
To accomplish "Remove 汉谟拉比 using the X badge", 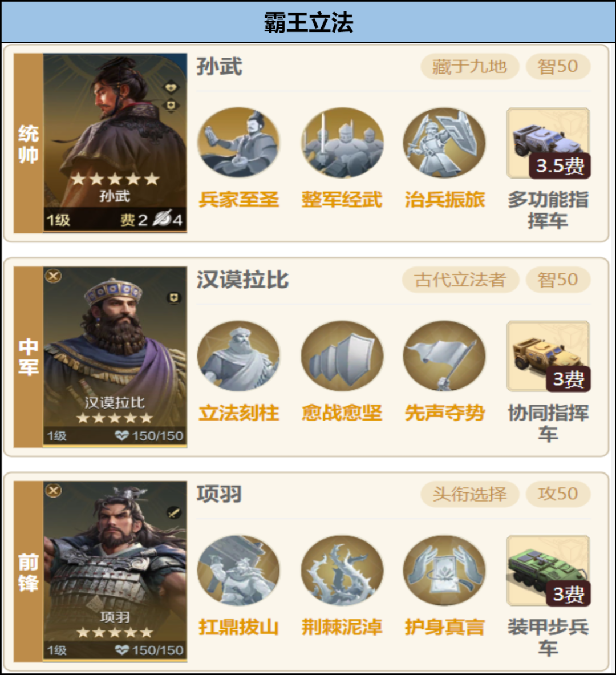I will click(x=54, y=276).
